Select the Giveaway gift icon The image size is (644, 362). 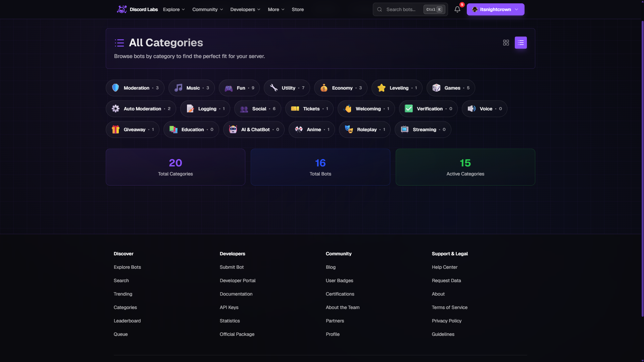[115, 130]
